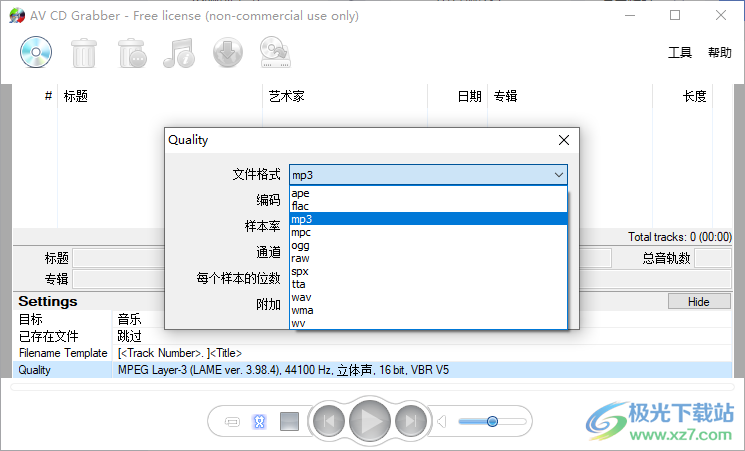The height and width of the screenshot is (451, 745).
Task: Select ogg format from list
Action: pyautogui.click(x=428, y=245)
